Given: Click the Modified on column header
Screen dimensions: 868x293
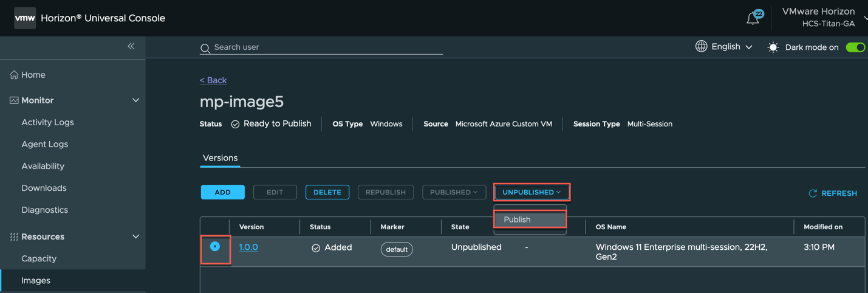Looking at the screenshot, I should point(823,227).
